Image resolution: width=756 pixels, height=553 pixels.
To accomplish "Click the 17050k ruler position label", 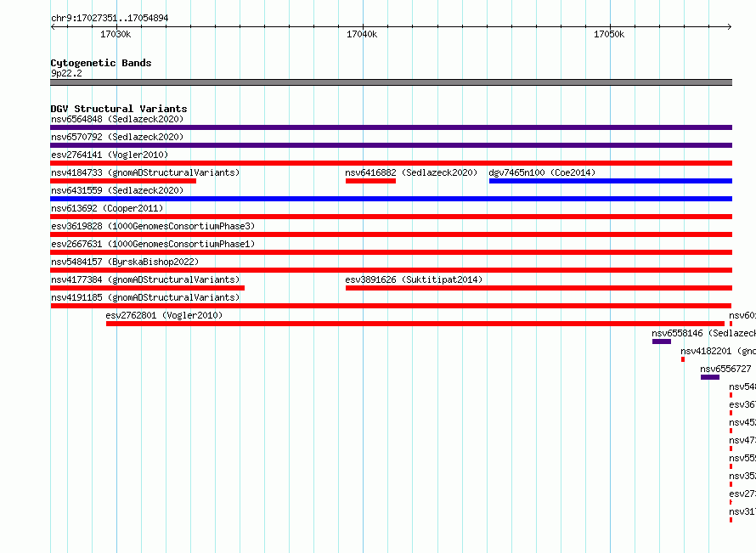I will coord(609,34).
